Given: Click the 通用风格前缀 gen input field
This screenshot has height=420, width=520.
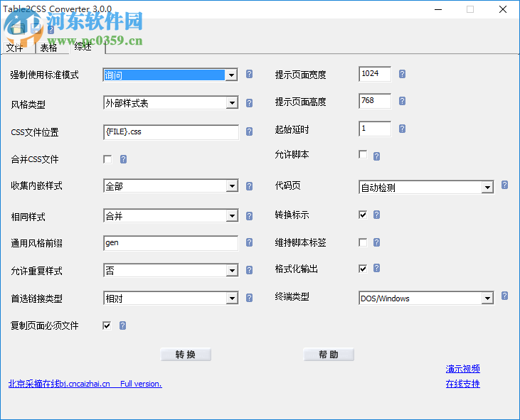Looking at the screenshot, I should click(171, 243).
